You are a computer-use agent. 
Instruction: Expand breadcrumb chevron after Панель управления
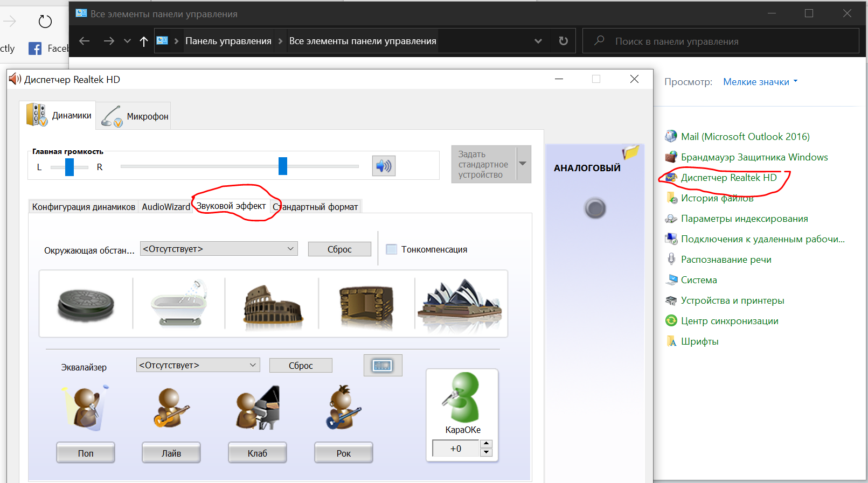coord(280,41)
